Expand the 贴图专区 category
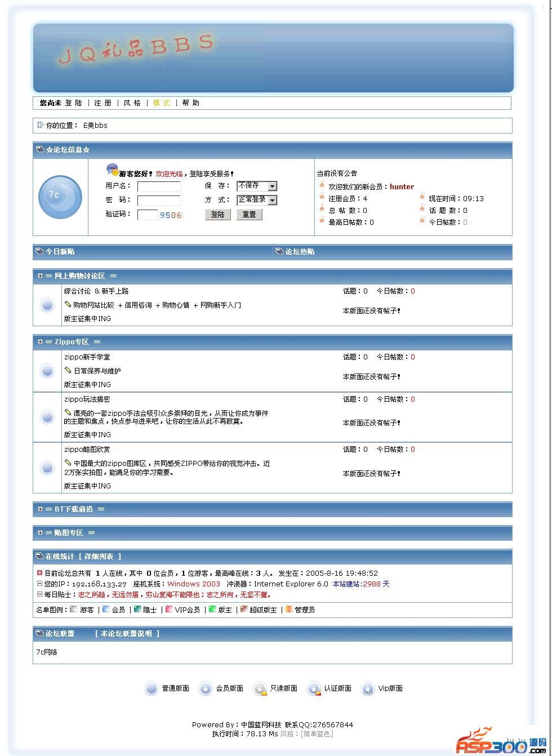Viewport: 552px width, 756px height. coord(41,533)
